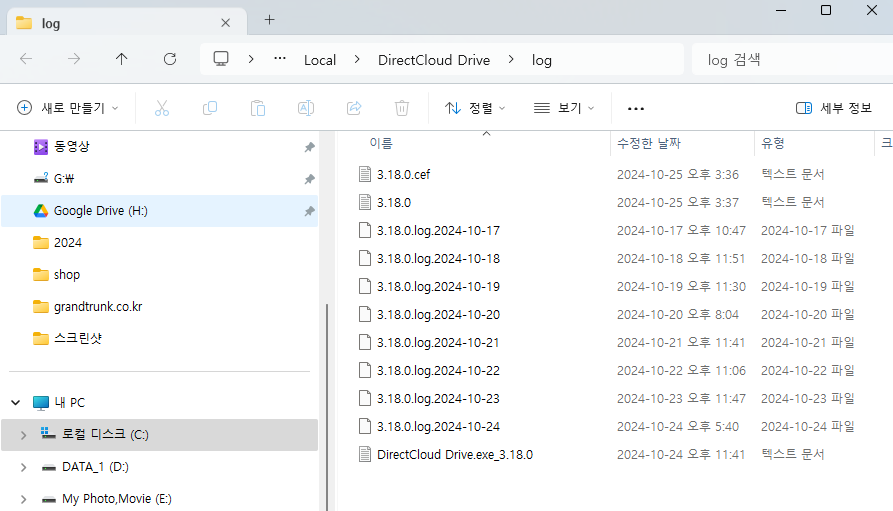The image size is (893, 511).
Task: Copy the selected item
Action: point(210,108)
